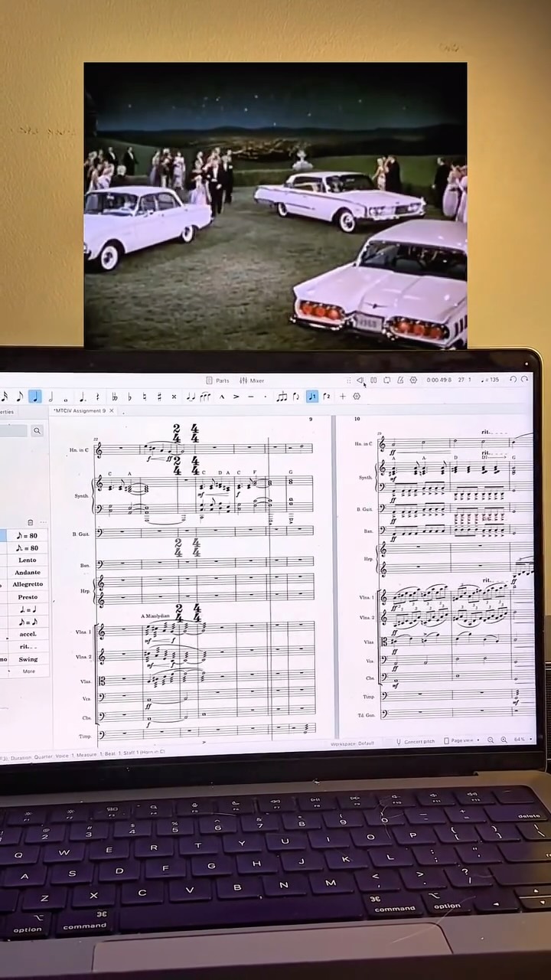Toggle Voice 1 in note input
This screenshot has width=551, height=980.
point(312,396)
